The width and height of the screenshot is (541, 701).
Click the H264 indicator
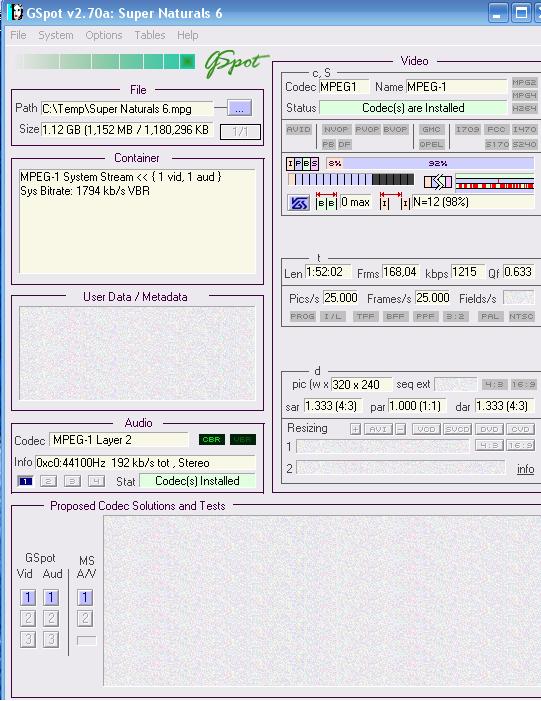tap(524, 108)
